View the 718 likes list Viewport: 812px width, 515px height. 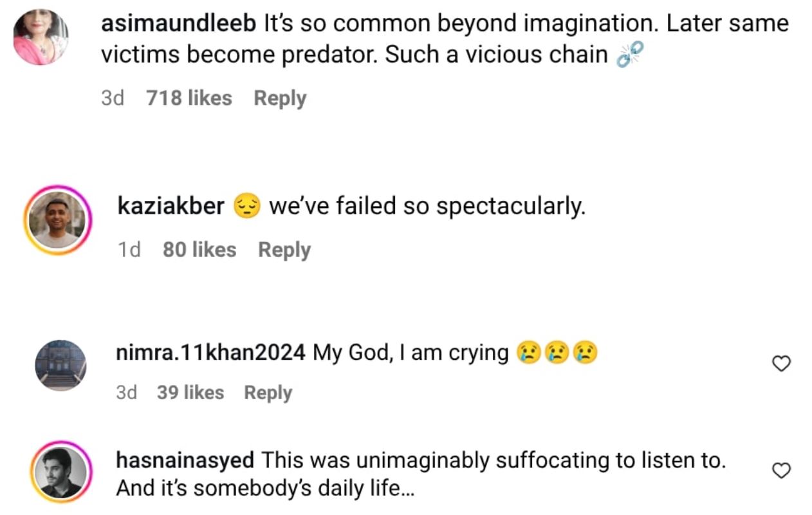(189, 98)
